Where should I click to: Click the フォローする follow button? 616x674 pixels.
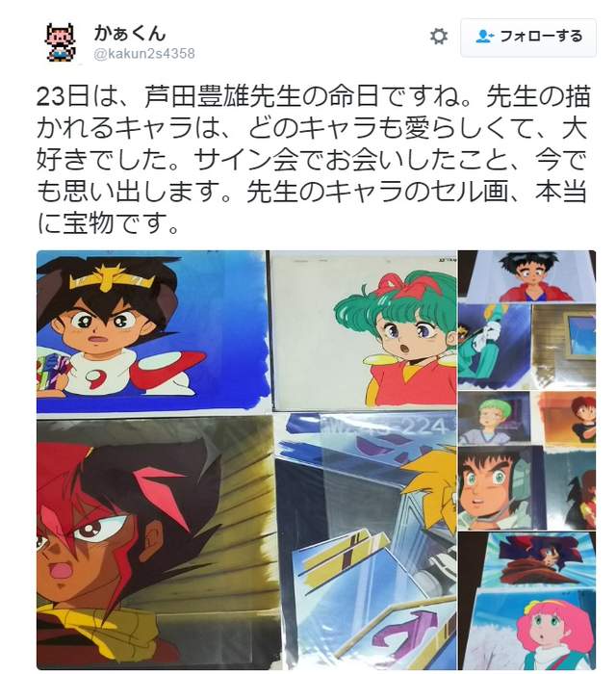pyautogui.click(x=528, y=37)
